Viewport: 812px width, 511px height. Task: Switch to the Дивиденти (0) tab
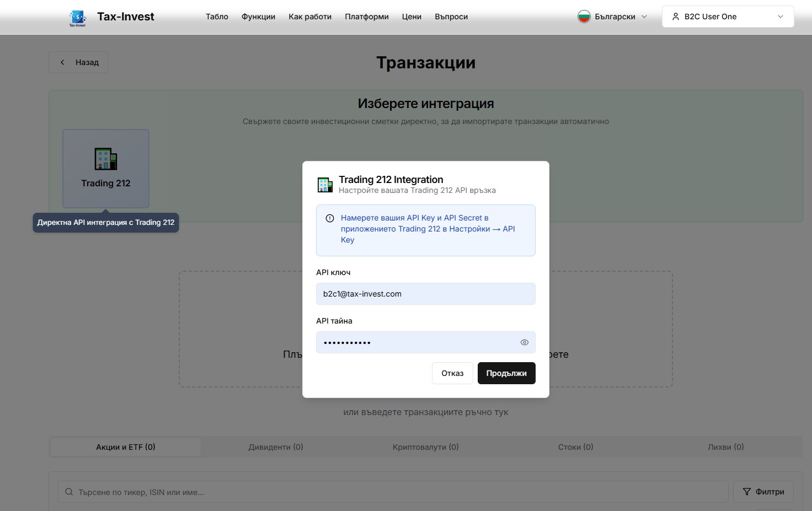click(x=275, y=447)
